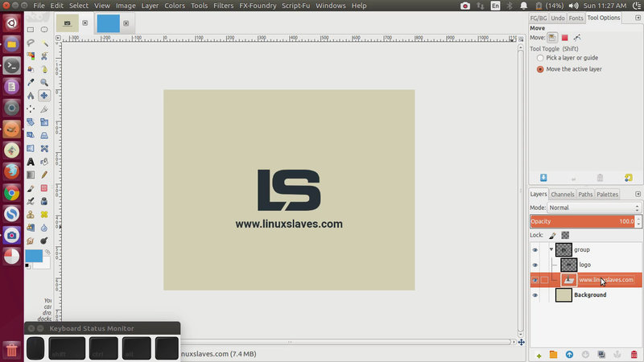This screenshot has width=644, height=362.
Task: Create a new layer with plus icon
Action: point(539,355)
